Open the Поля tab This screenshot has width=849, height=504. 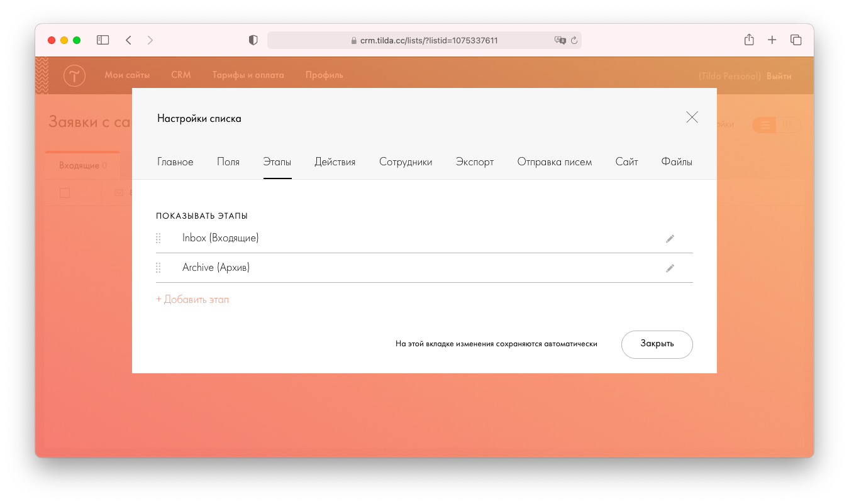pyautogui.click(x=228, y=162)
